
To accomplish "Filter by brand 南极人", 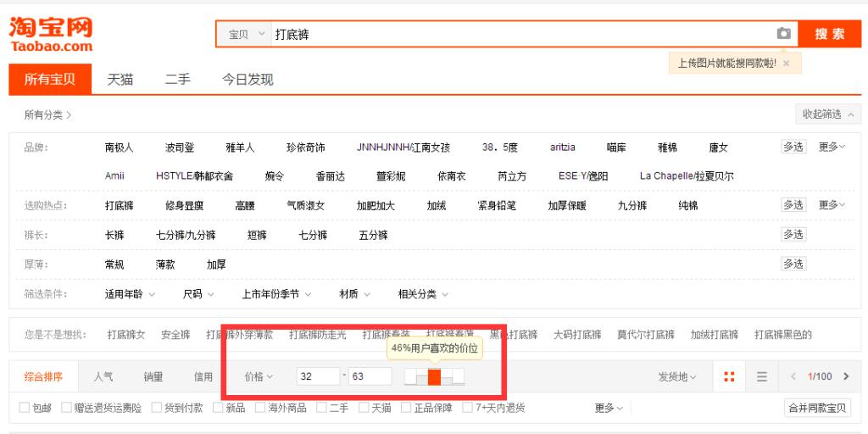I will click(119, 147).
